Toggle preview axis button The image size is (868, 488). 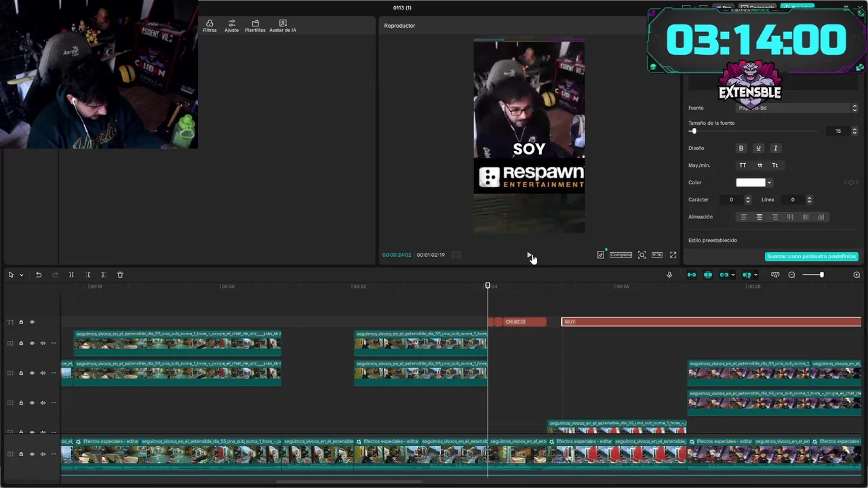coord(747,274)
